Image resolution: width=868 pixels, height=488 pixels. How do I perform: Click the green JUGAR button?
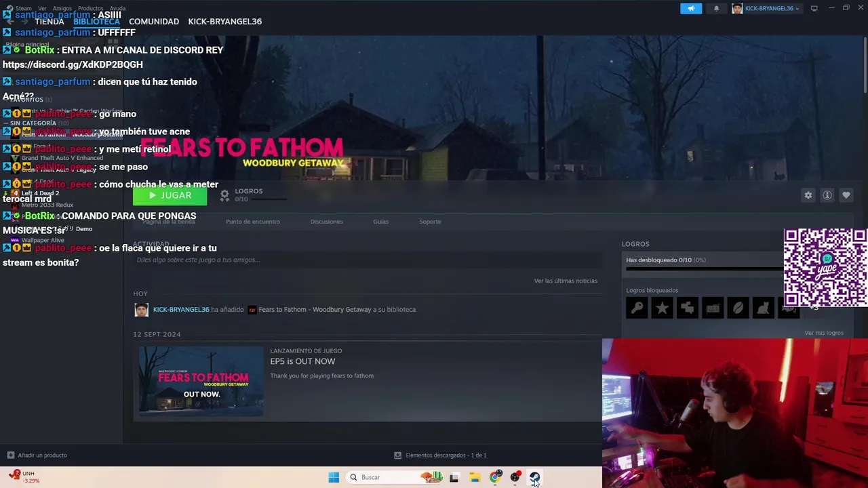(x=170, y=195)
